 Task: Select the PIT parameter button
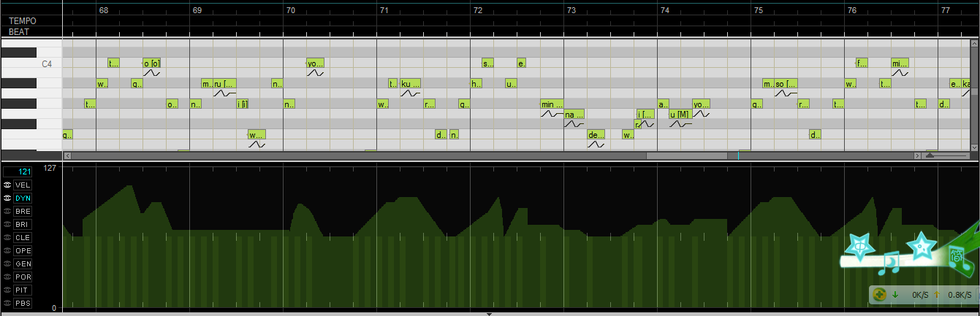(23, 290)
